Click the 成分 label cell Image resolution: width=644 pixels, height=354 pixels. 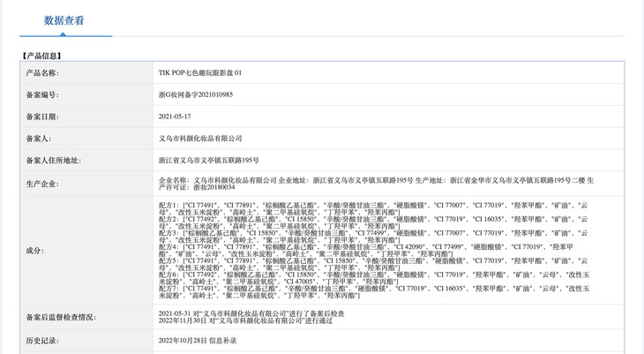34,251
